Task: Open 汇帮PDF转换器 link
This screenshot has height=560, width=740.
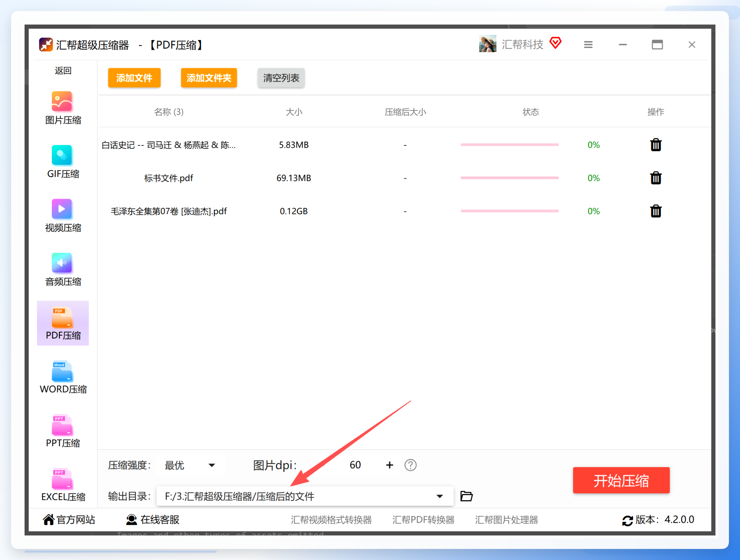Action: click(423, 520)
